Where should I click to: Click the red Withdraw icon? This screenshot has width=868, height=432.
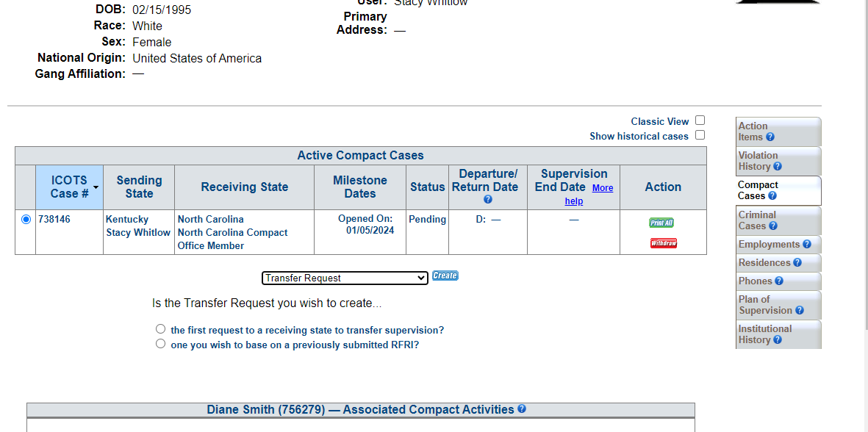click(663, 243)
